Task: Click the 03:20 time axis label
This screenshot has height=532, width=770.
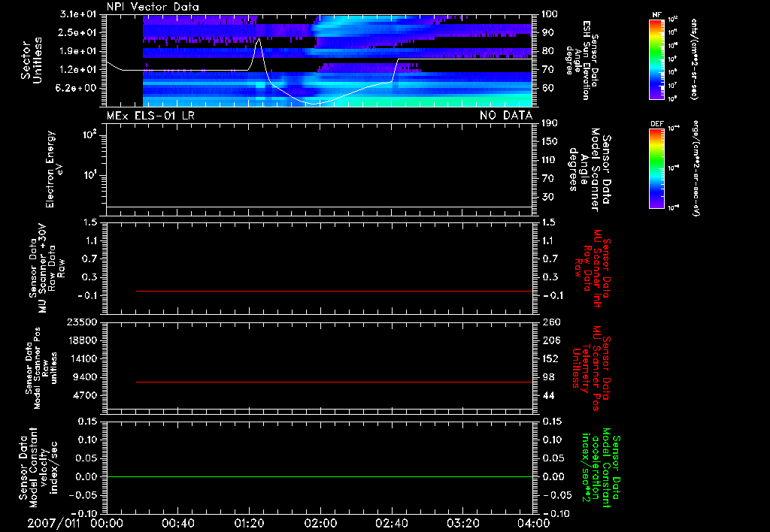Action: (x=463, y=523)
